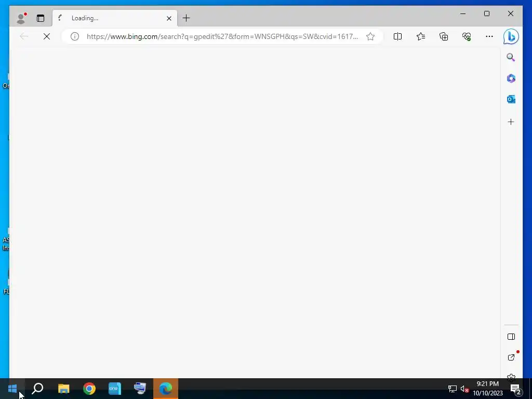
Task: Open the light-blue taskbar app
Action: pyautogui.click(x=115, y=389)
